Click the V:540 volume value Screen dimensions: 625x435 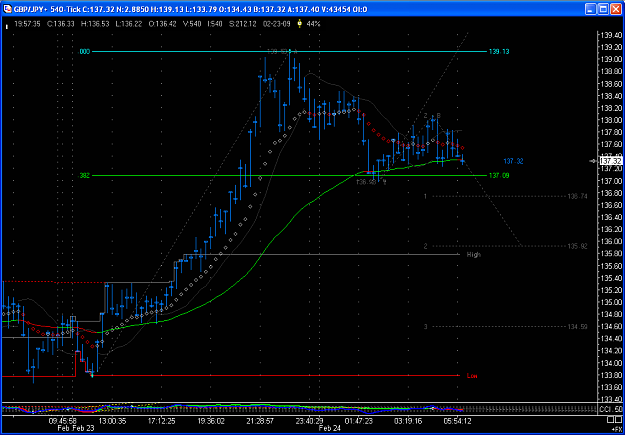point(191,24)
